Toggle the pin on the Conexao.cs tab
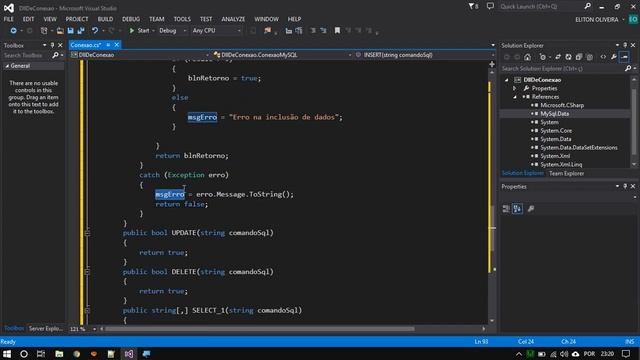Viewport: 640px width, 360px height. click(108, 45)
